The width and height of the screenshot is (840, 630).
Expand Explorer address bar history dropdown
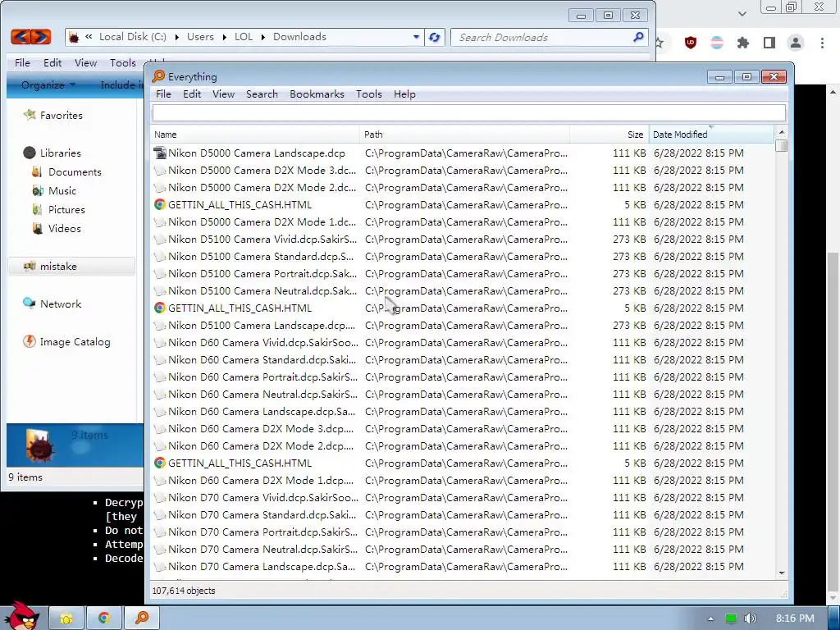tap(416, 37)
